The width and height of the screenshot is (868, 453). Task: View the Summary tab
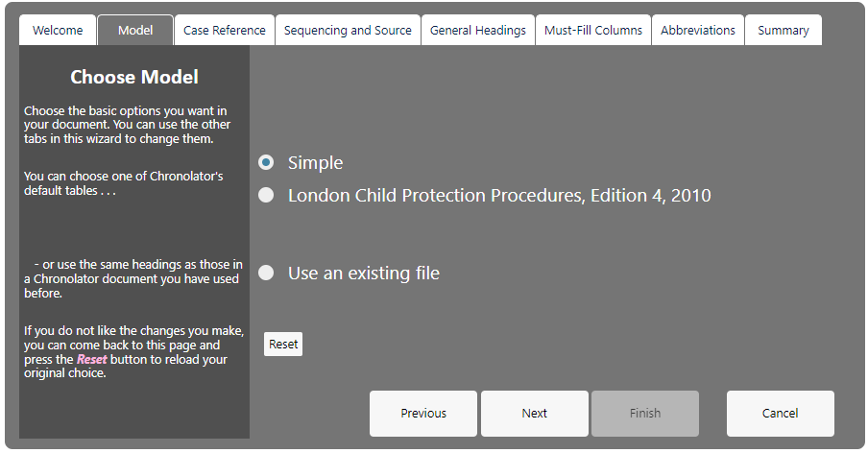(783, 30)
